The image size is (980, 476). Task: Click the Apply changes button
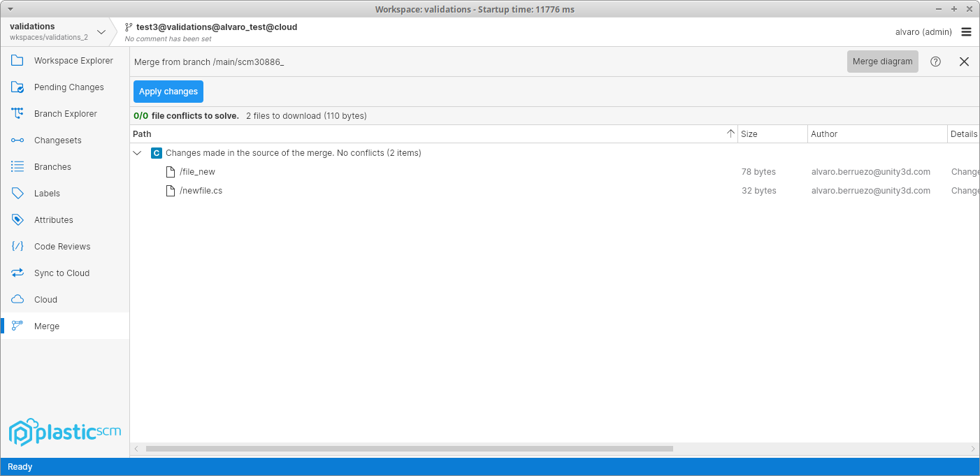click(168, 91)
